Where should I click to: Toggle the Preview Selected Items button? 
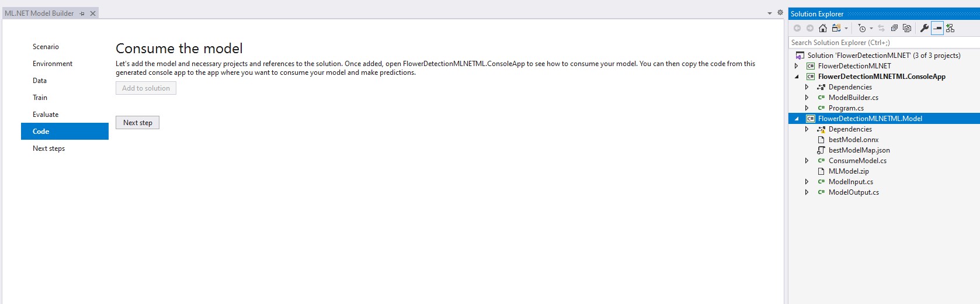(937, 28)
